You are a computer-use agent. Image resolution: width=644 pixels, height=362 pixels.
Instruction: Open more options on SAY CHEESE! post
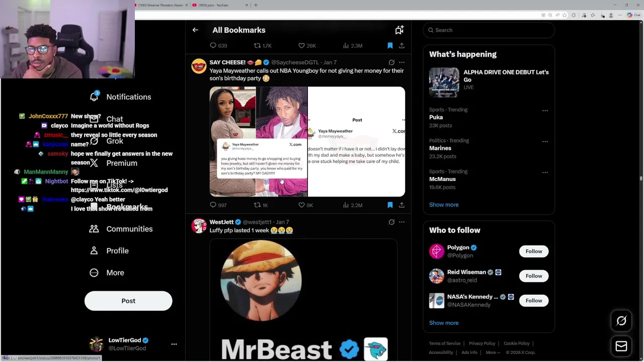[401, 62]
